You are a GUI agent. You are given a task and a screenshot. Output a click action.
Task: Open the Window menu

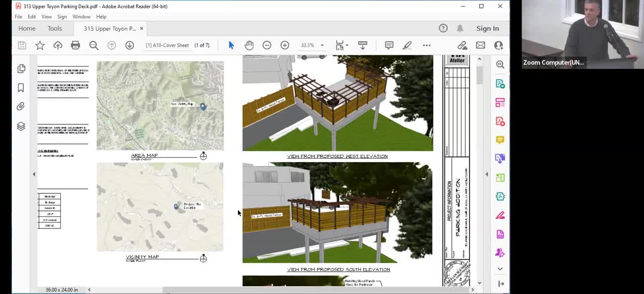tap(82, 17)
